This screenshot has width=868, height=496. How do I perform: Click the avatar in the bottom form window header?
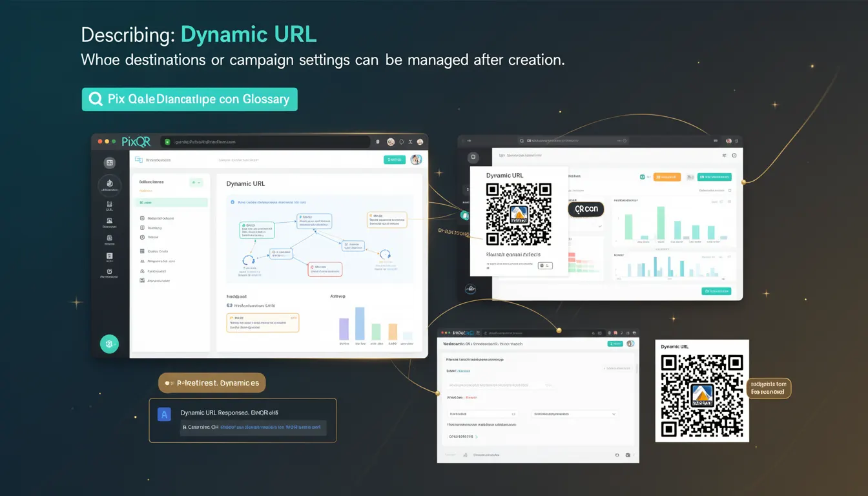point(630,344)
